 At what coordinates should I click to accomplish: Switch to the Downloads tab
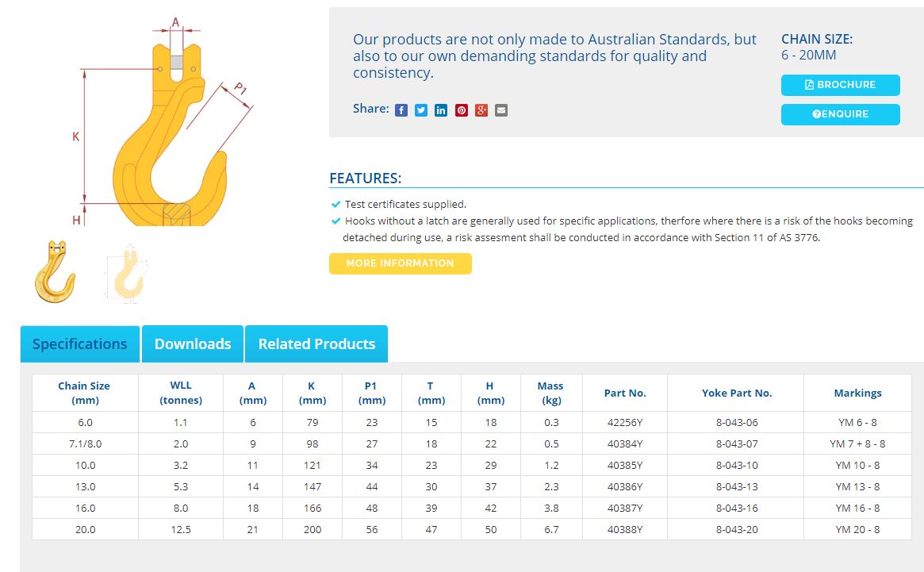(x=193, y=344)
